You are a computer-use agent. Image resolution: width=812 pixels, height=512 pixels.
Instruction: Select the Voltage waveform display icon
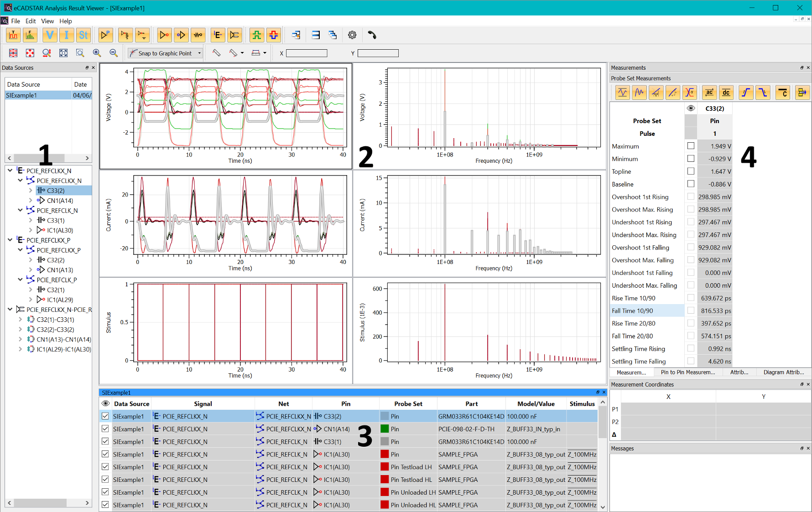pyautogui.click(x=49, y=35)
